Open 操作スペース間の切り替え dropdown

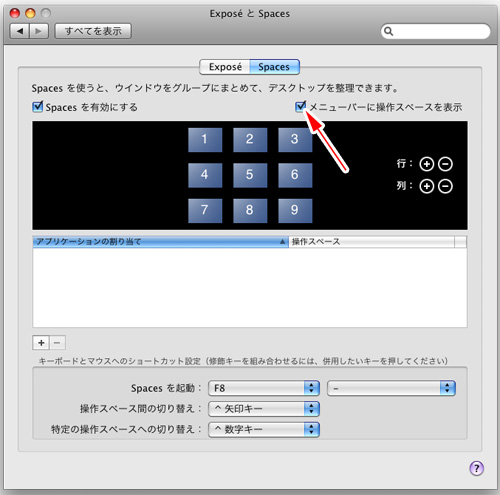point(264,409)
